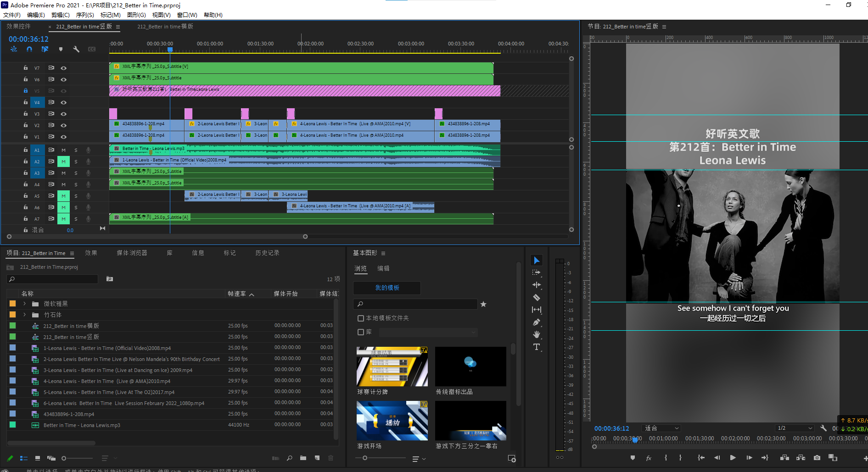Open the 序列(S) menu
The image size is (868, 472).
pos(85,15)
